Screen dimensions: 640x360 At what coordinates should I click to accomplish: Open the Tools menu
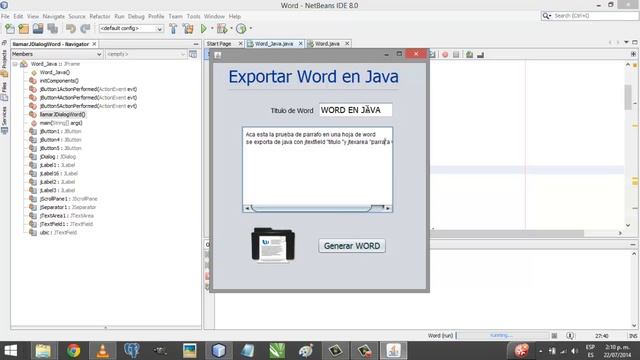pyautogui.click(x=193, y=16)
